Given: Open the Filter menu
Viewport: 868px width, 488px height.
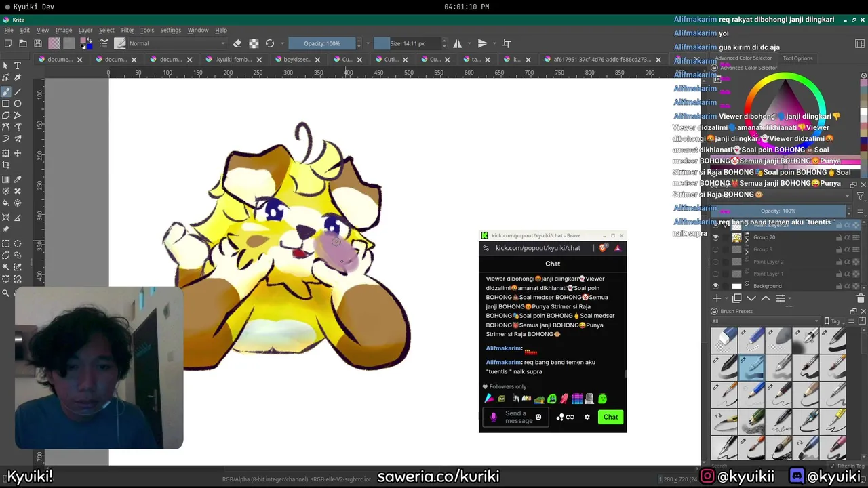Looking at the screenshot, I should (127, 30).
